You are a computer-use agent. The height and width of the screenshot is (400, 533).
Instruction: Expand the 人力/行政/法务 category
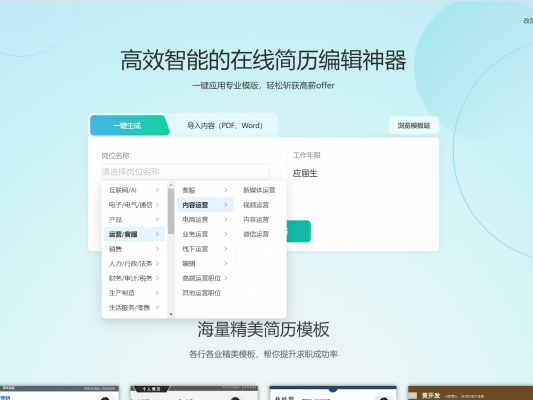point(134,263)
